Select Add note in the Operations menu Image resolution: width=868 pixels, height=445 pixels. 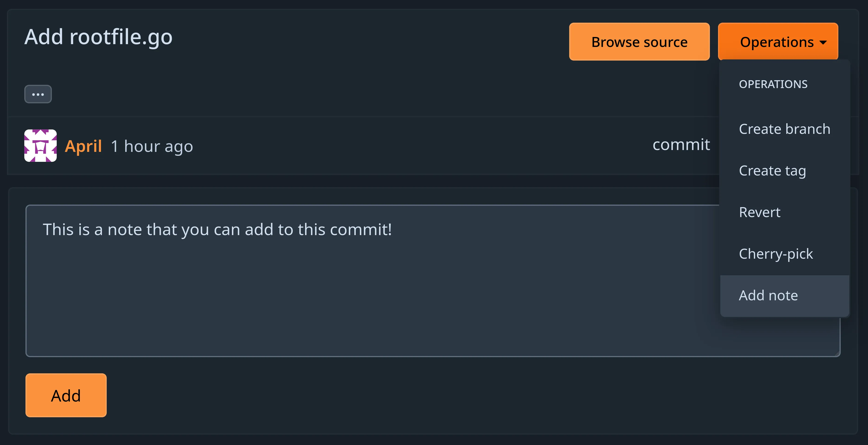coord(768,295)
